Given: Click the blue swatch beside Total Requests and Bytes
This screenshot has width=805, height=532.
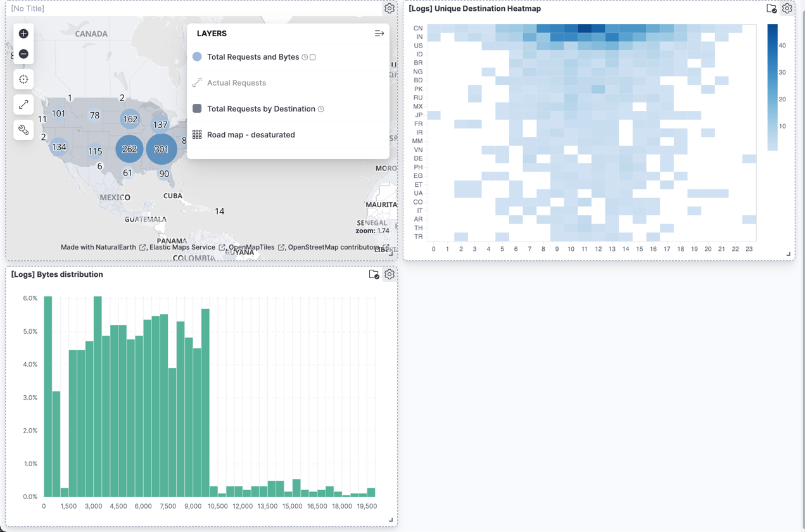Looking at the screenshot, I should 197,56.
